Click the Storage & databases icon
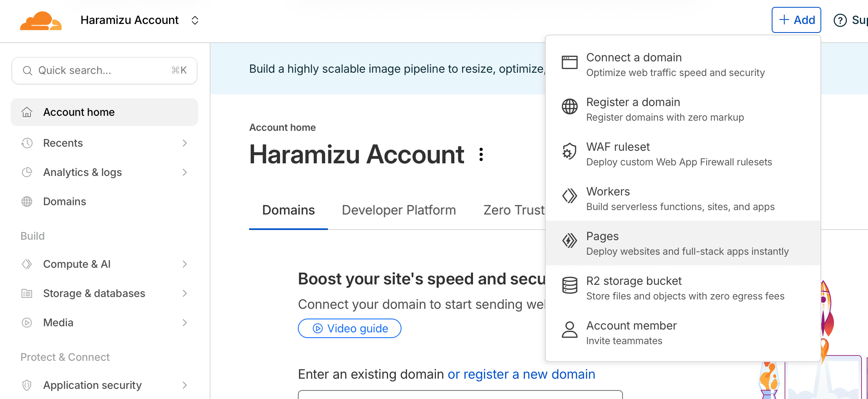Image resolution: width=868 pixels, height=399 pixels. [x=27, y=293]
